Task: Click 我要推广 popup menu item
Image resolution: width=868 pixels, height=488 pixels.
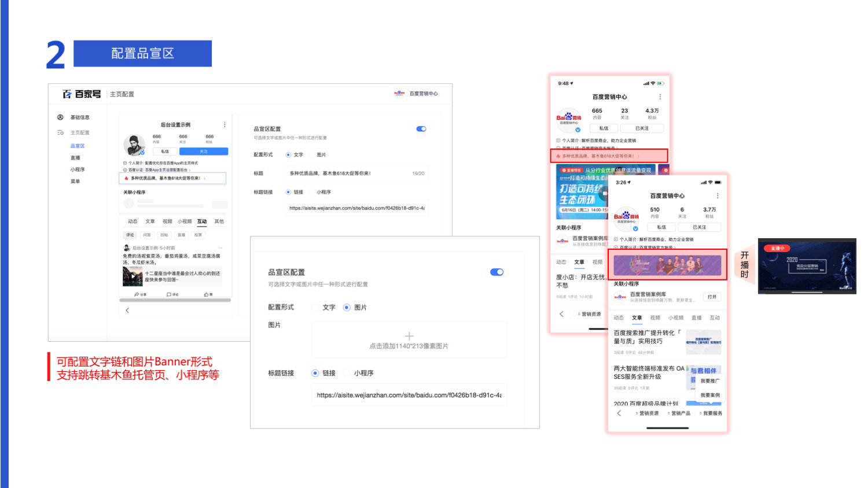Action: pyautogui.click(x=710, y=381)
